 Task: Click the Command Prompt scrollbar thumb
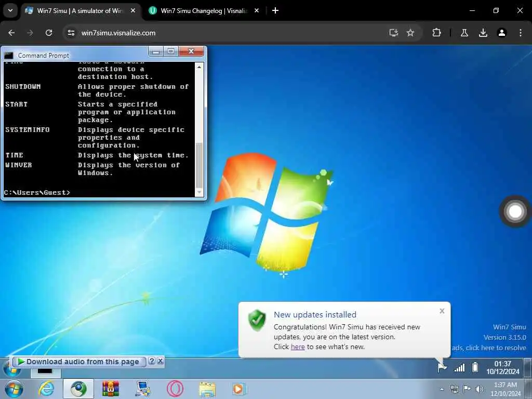(x=199, y=165)
